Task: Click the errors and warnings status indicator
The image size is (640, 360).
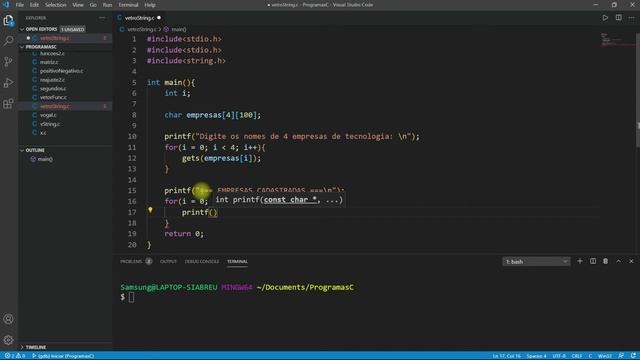Action: pos(15,356)
